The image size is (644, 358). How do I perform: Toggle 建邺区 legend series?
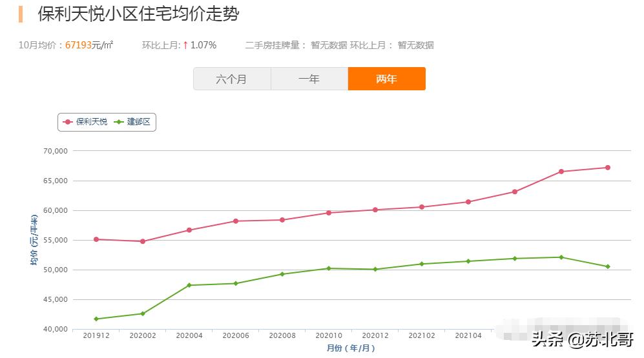tap(132, 122)
